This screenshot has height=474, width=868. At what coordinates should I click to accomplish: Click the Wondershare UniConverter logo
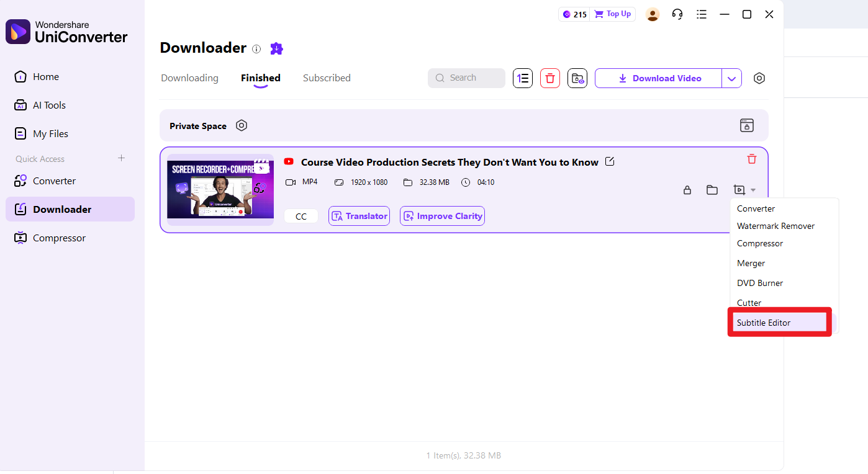pyautogui.click(x=66, y=32)
